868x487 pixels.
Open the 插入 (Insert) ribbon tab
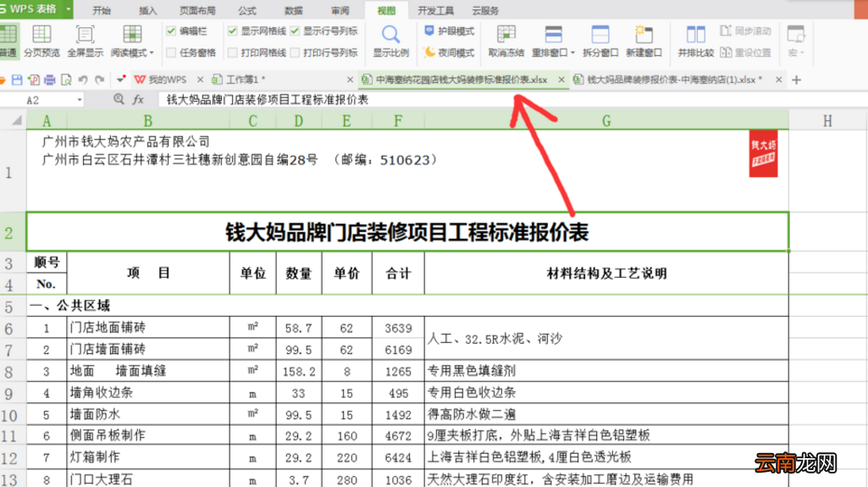click(x=148, y=10)
